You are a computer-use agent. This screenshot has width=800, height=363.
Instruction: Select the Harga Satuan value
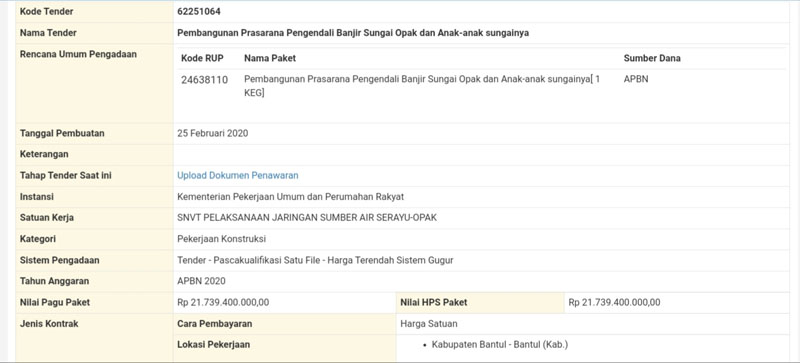click(429, 324)
